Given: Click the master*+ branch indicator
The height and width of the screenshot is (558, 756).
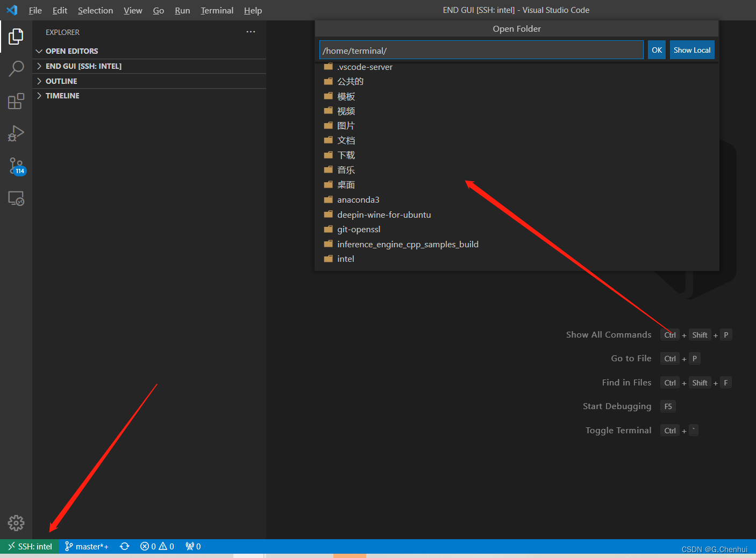Looking at the screenshot, I should [x=87, y=546].
